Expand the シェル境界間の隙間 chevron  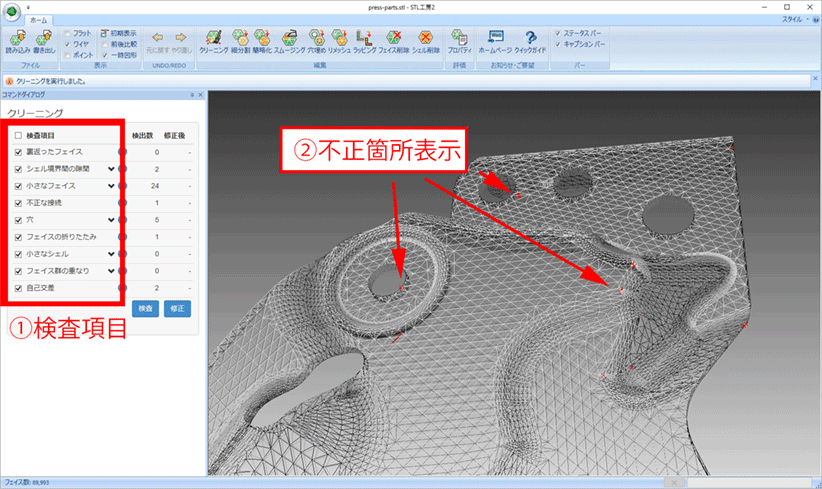(x=112, y=169)
